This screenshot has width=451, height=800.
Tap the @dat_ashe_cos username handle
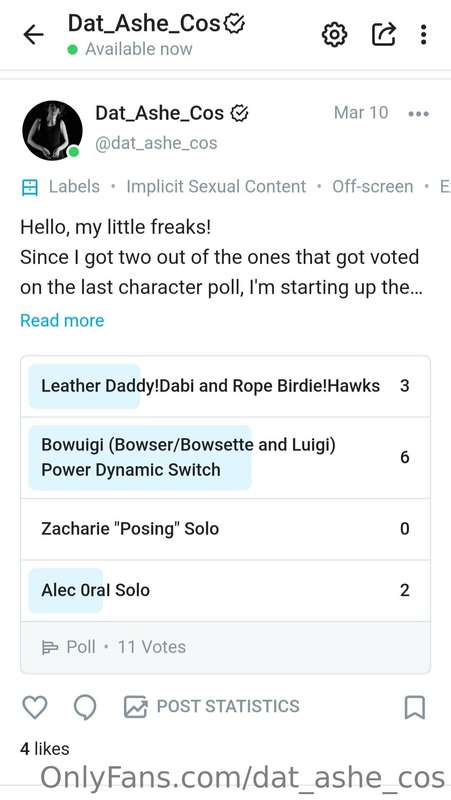(156, 143)
